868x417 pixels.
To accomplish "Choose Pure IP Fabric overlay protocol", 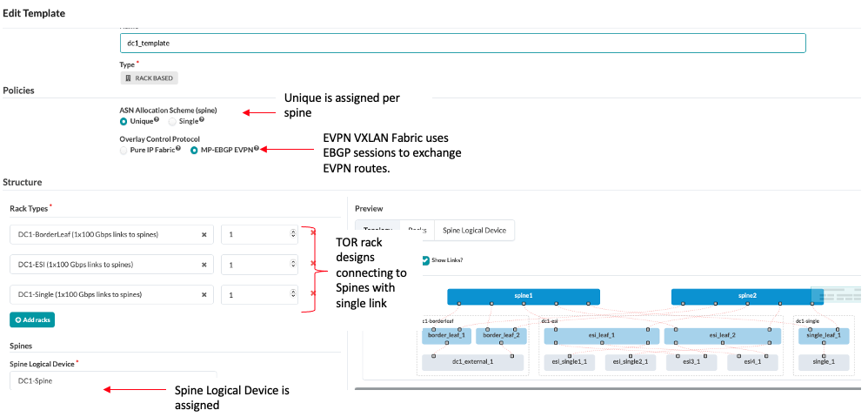I will pyautogui.click(x=124, y=150).
